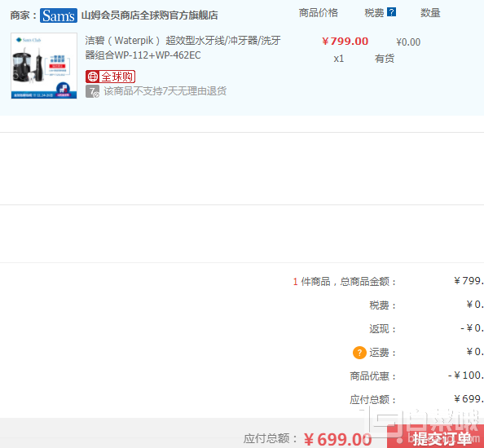Click the 商品价格 column header

319,13
